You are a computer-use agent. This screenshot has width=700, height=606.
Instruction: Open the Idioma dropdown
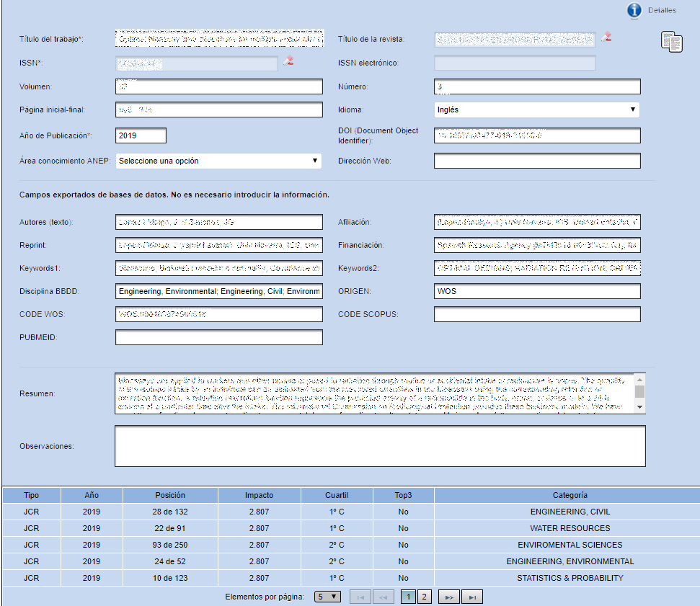coord(537,110)
